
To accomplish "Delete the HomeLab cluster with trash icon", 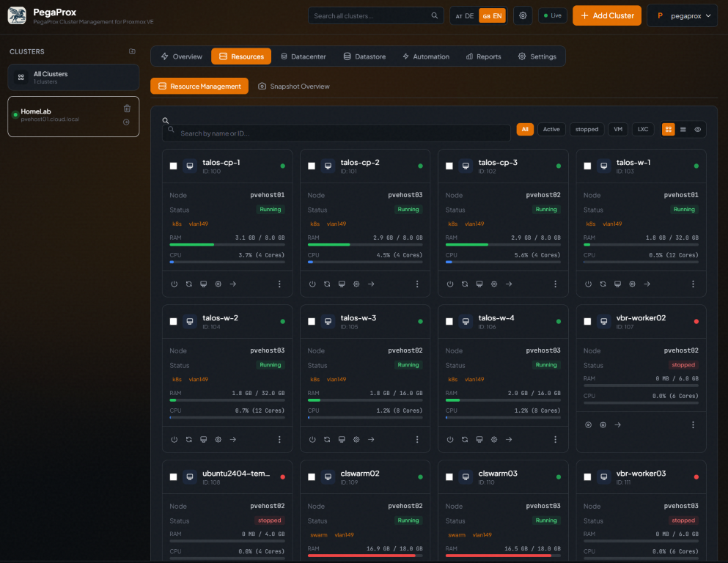I will pyautogui.click(x=128, y=108).
